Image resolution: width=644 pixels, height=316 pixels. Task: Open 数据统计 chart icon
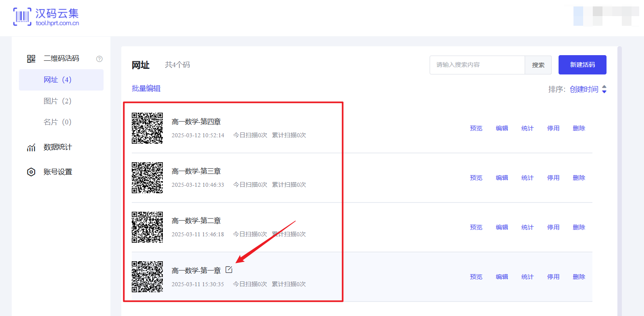[x=31, y=147]
